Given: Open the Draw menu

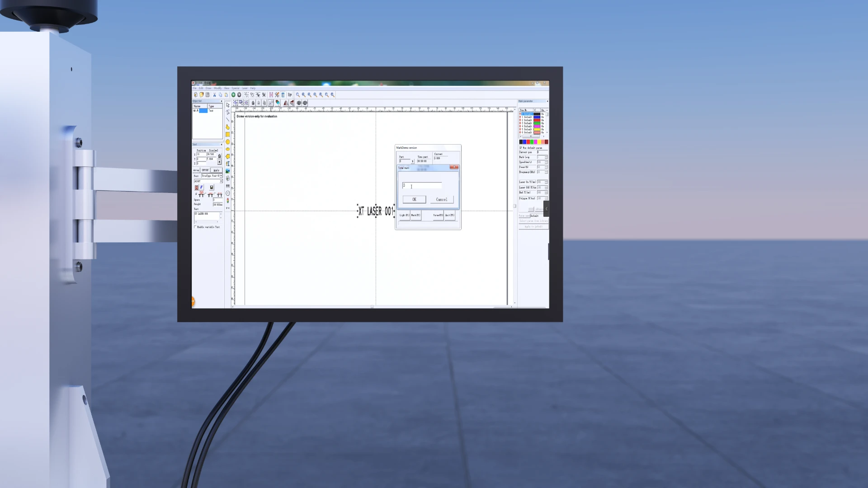Looking at the screenshot, I should [208, 88].
